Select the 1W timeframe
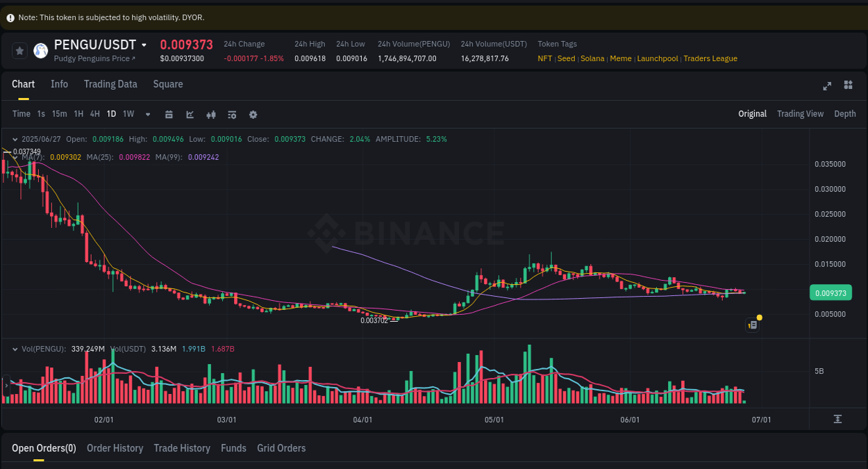Screen dimensions: 868x469 coord(128,114)
